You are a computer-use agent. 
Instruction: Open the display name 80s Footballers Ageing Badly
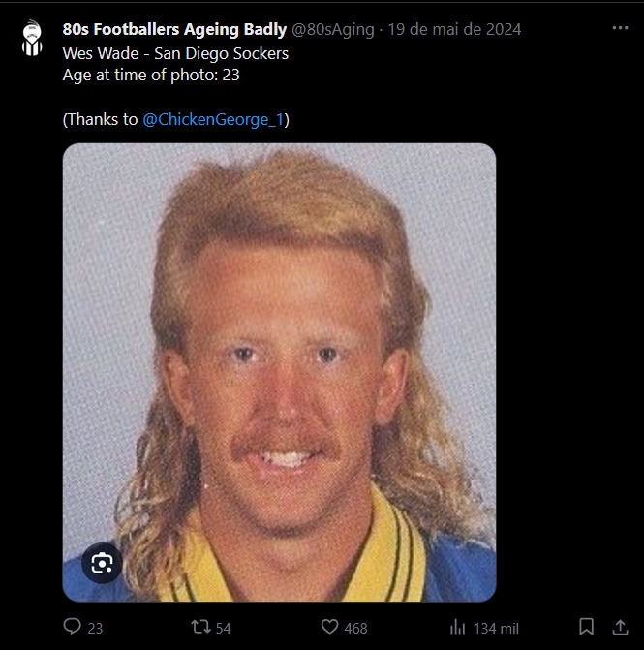click(x=174, y=29)
